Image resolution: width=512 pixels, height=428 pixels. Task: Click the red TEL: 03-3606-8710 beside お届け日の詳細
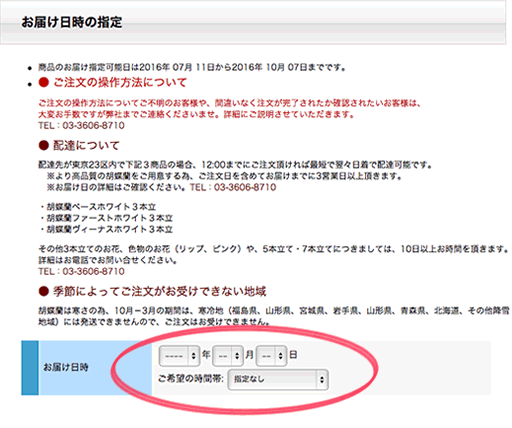coord(233,187)
